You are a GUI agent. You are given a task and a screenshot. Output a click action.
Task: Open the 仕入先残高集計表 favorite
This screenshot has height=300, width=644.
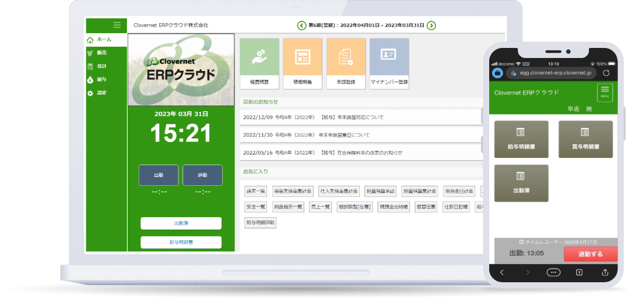pyautogui.click(x=339, y=191)
